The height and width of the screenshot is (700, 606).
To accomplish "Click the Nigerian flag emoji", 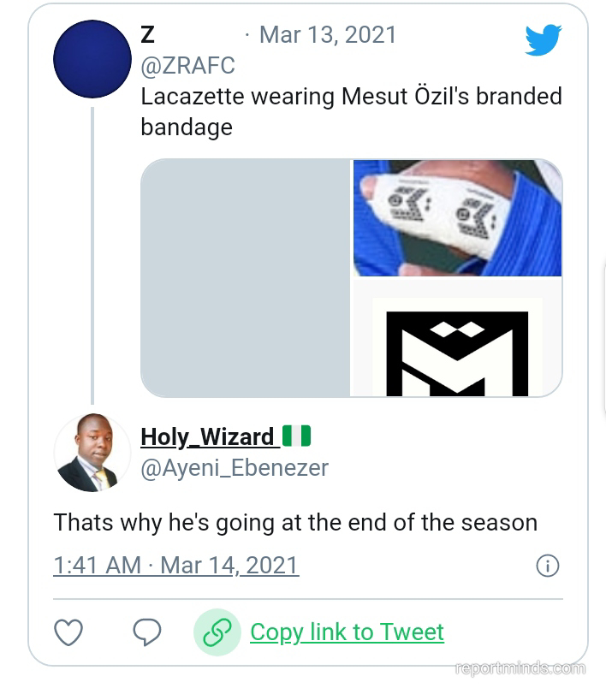I will [296, 436].
